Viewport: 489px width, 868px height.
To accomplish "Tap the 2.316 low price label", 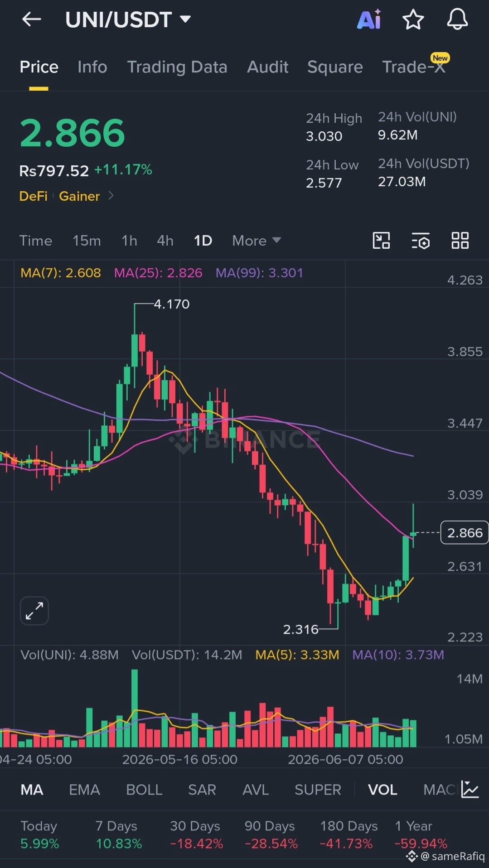I will [301, 629].
